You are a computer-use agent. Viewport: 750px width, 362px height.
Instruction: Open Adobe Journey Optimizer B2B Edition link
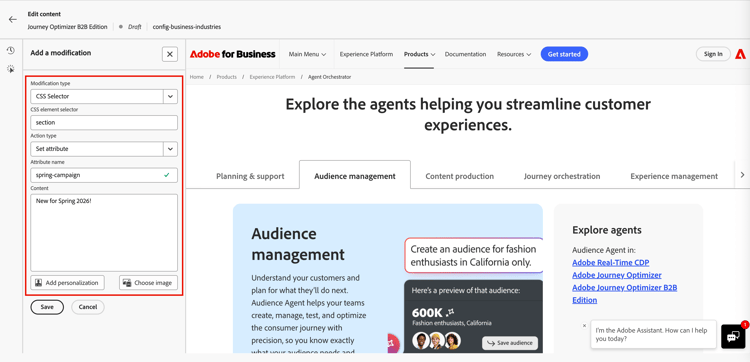624,294
